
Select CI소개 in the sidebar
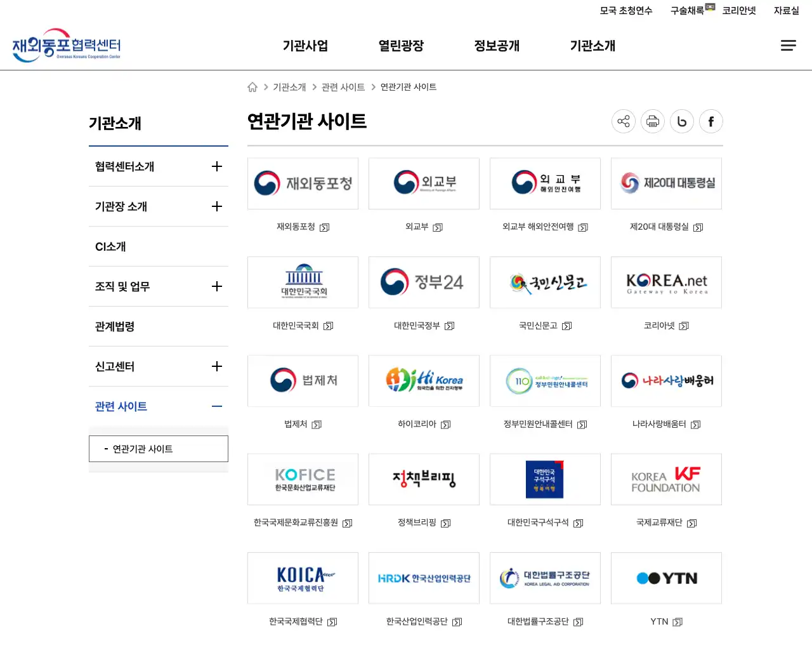(159, 246)
